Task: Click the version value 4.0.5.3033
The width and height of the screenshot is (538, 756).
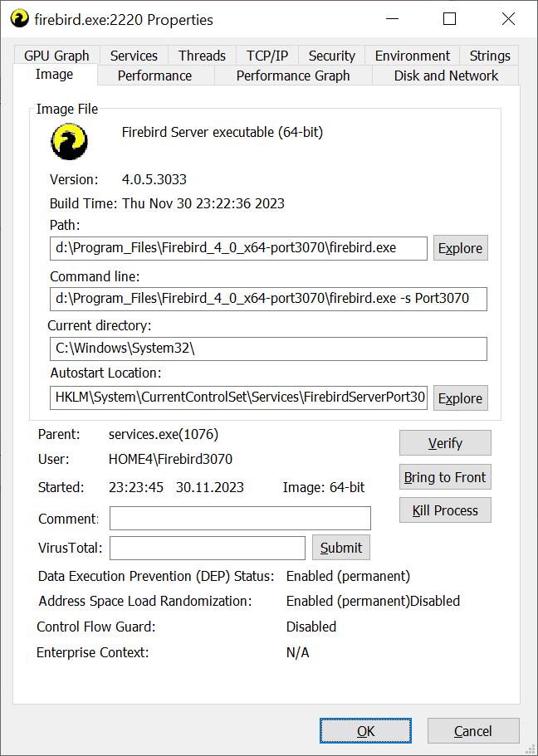Action: (154, 179)
